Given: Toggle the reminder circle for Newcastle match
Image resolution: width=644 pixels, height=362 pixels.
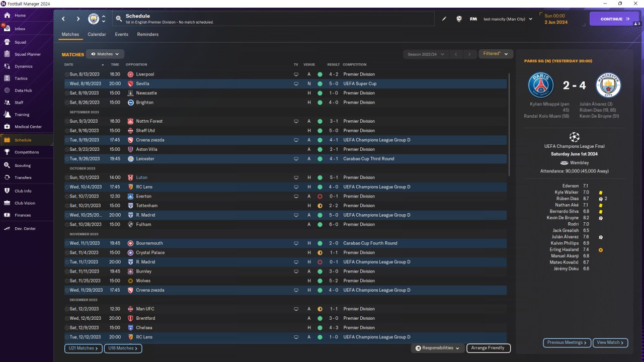Looking at the screenshot, I should [x=67, y=93].
